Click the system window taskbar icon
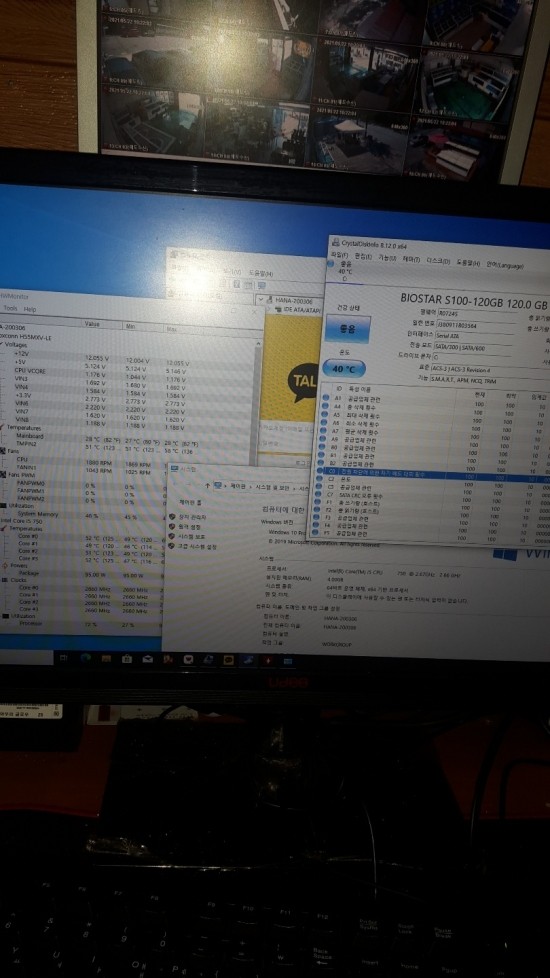 288,660
